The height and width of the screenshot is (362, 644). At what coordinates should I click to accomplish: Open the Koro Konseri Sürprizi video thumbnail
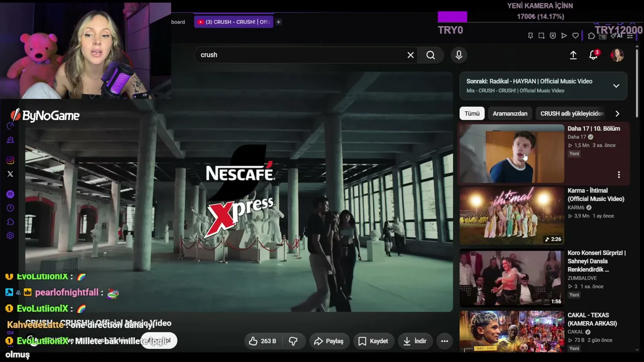tap(512, 278)
